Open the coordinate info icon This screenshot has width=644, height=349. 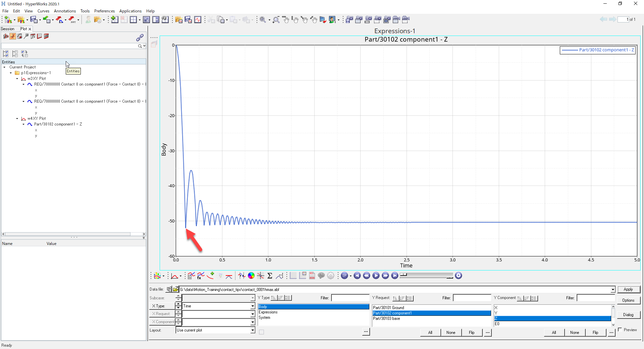[x=261, y=276]
